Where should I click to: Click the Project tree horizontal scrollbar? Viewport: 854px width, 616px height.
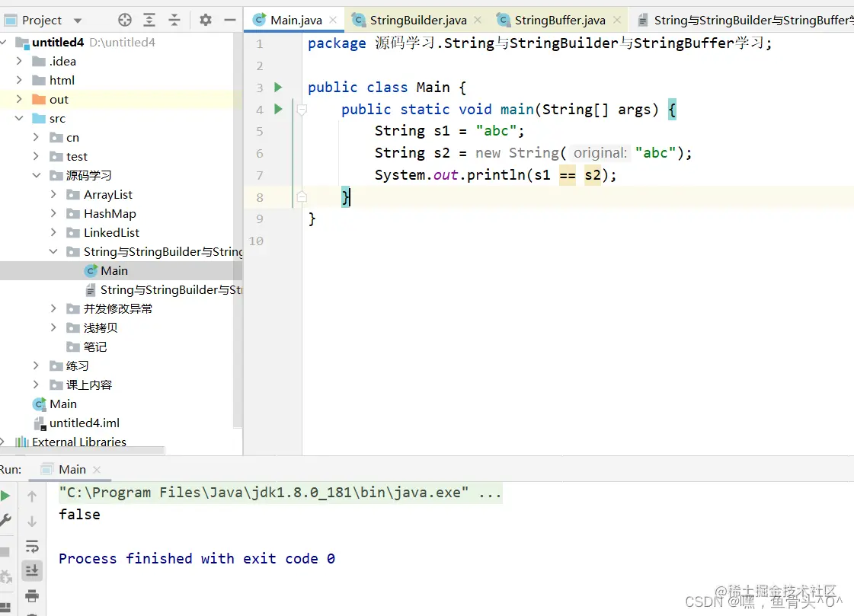82,451
